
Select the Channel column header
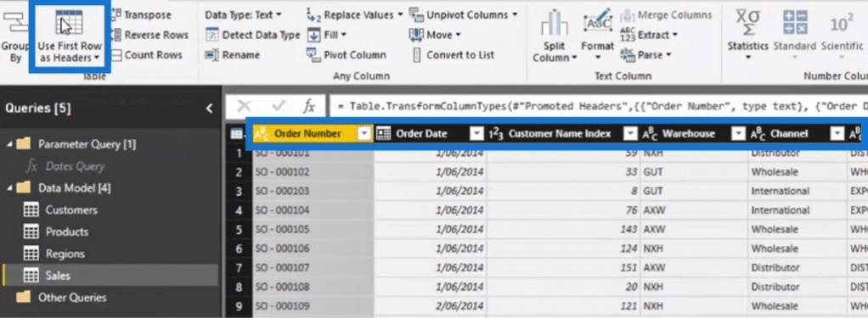tap(789, 133)
